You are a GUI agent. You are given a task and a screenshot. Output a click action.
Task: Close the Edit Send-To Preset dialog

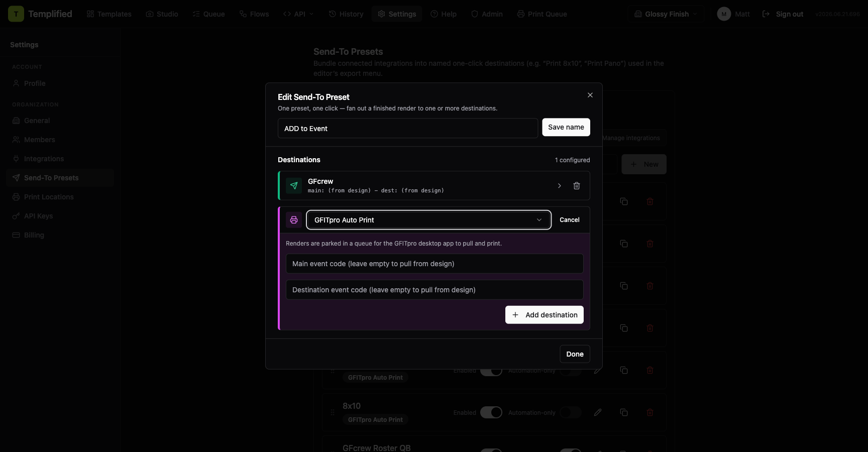(590, 95)
